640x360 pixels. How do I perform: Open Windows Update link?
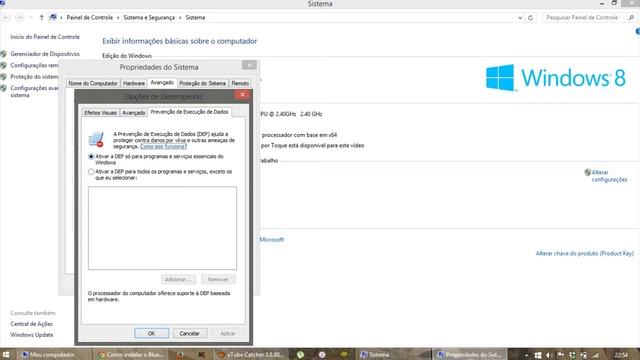coord(32,335)
